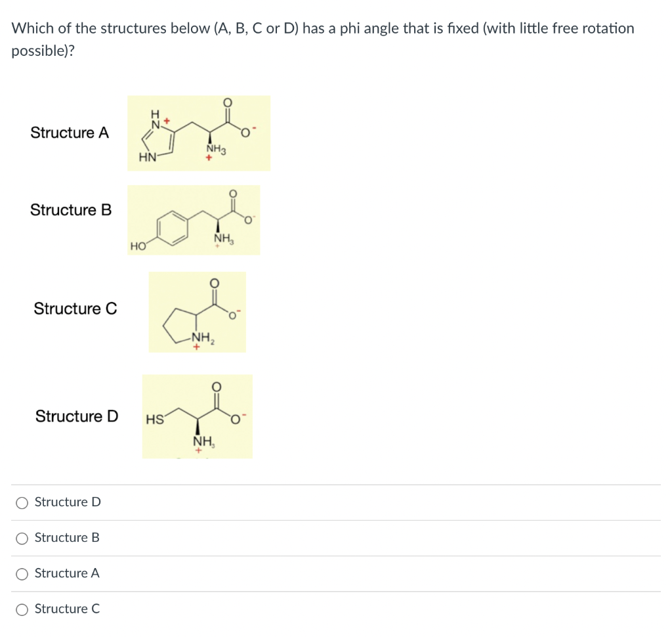Click the Structure C molecule image
The height and width of the screenshot is (637, 672).
click(197, 312)
